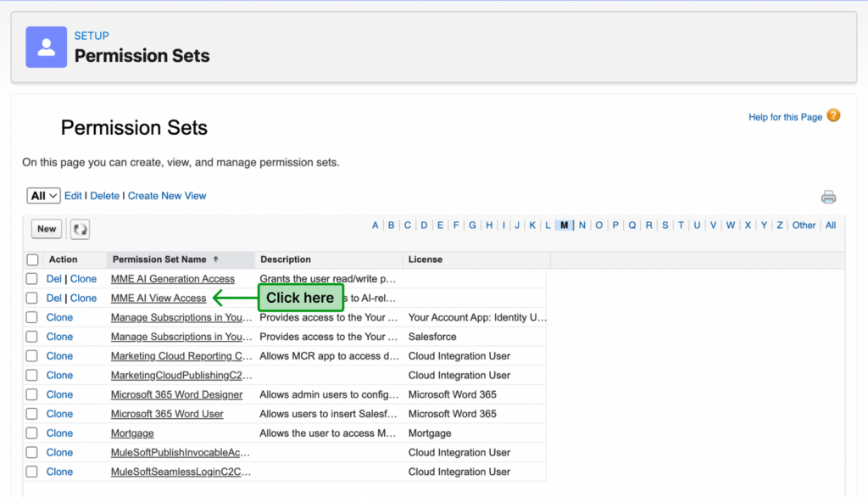Click the License column header

[x=426, y=260]
